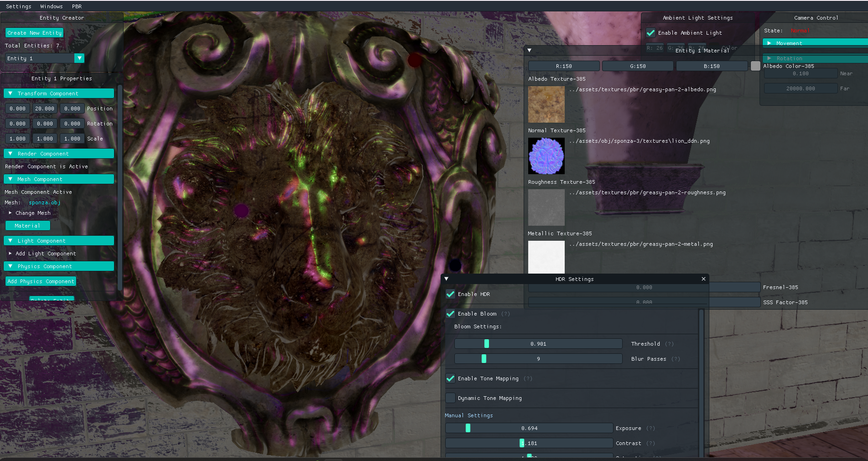Expand Add Light Component tree node
The image size is (868, 461).
(x=42, y=254)
